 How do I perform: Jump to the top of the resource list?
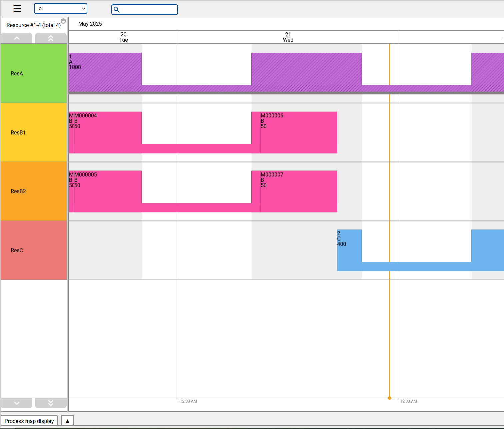point(51,38)
